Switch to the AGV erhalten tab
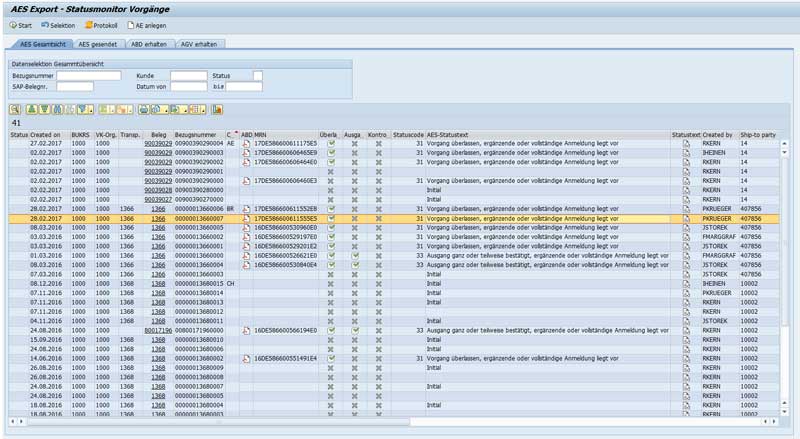800x439 pixels. (x=199, y=44)
